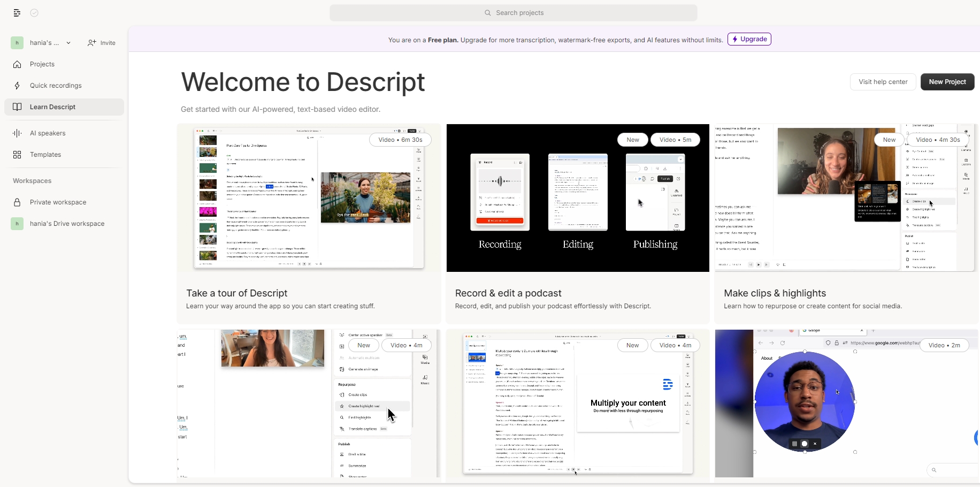
Task: Focus the Search projects field
Action: coord(514,13)
